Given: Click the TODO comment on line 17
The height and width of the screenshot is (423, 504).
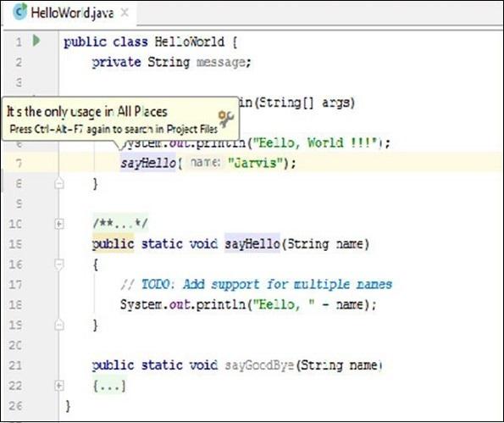Looking at the screenshot, I should [x=256, y=284].
